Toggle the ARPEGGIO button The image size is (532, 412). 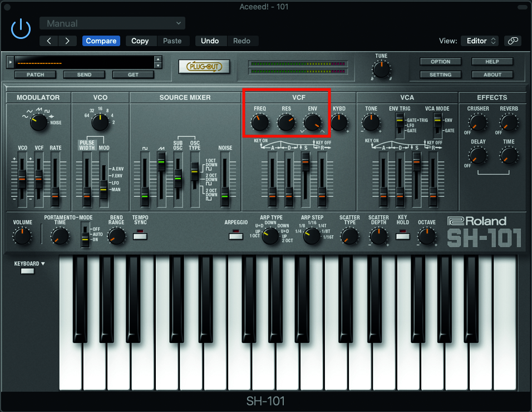(236, 235)
